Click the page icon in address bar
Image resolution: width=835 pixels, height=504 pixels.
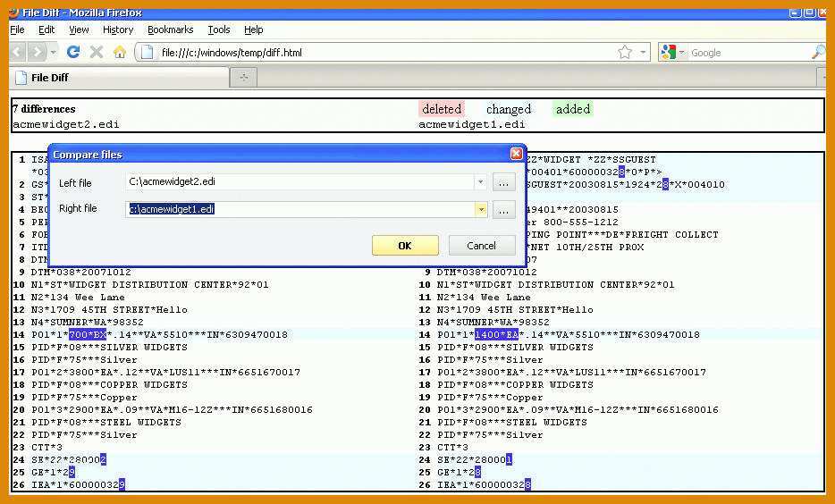point(147,52)
